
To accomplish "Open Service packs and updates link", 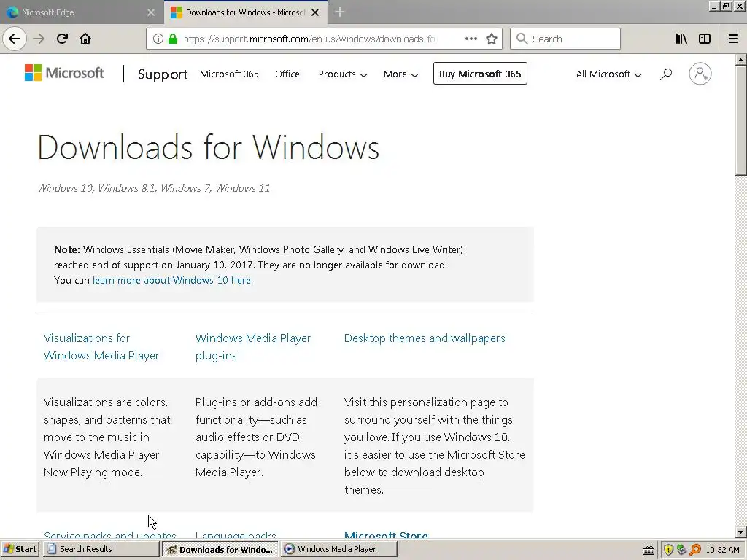I will pos(109,534).
